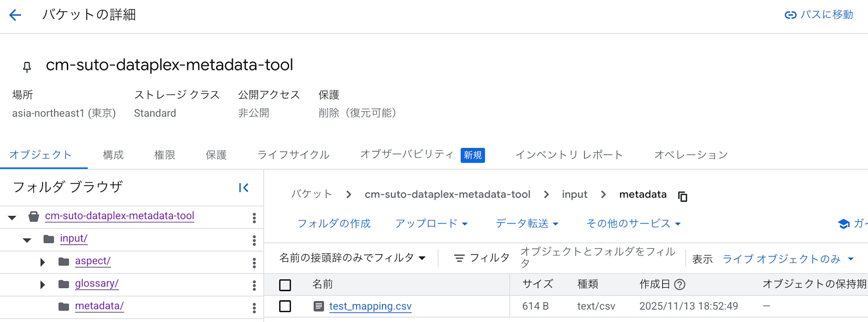Click the pin icon beside the bucket name
Screen dimensions: 868x322
click(x=27, y=66)
